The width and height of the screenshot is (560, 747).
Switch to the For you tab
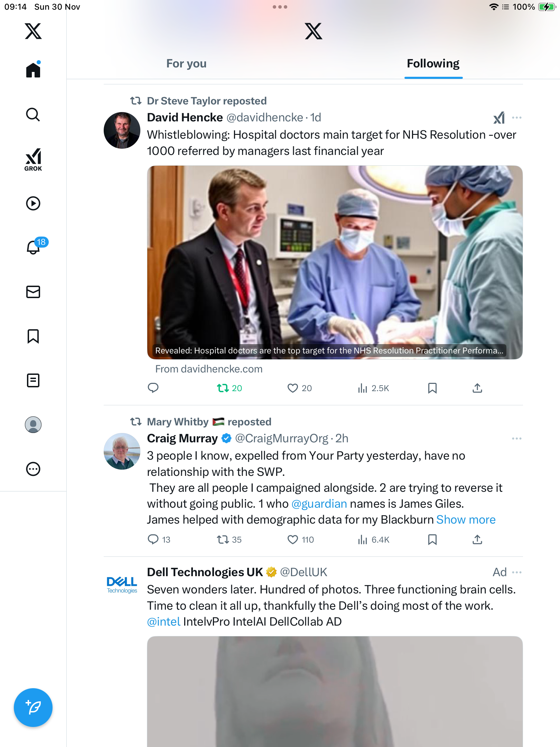click(x=186, y=64)
